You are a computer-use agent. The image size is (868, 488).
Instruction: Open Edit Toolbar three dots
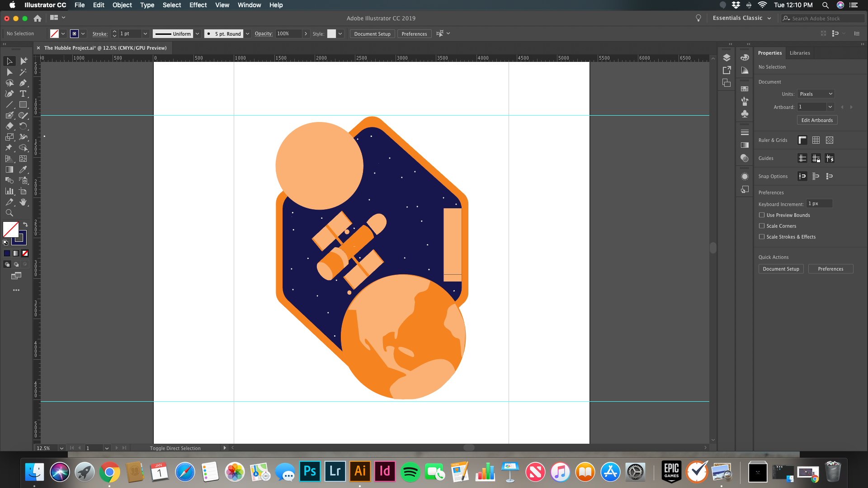pos(16,290)
